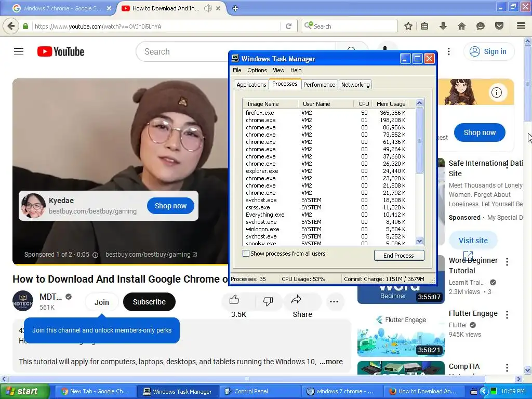The height and width of the screenshot is (399, 532).
Task: Dislike the video with thumbs down
Action: point(268,301)
